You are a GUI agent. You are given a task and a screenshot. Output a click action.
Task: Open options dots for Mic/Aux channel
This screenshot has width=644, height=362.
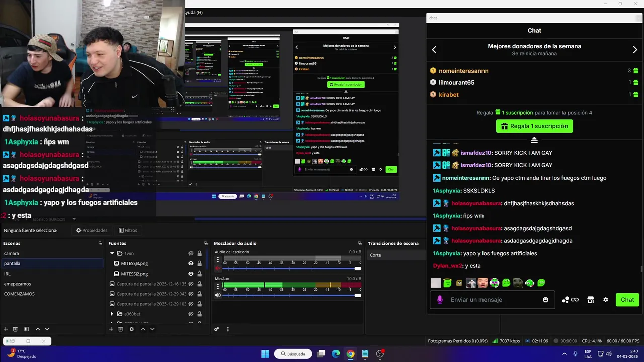(x=218, y=286)
